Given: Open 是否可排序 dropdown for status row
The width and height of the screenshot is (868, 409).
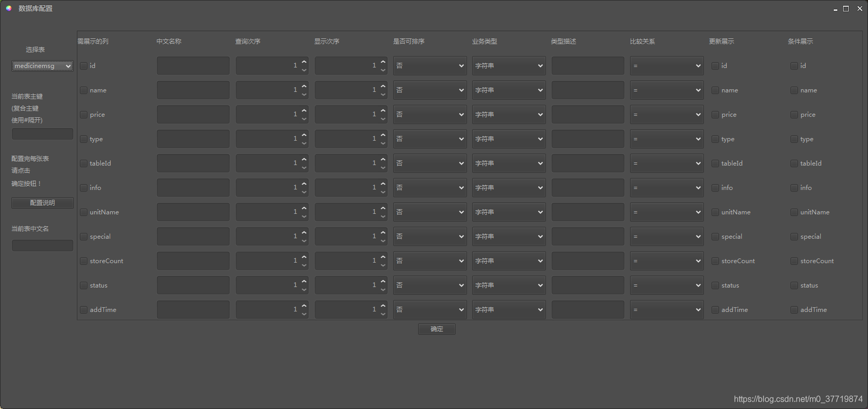Looking at the screenshot, I should 430,285.
